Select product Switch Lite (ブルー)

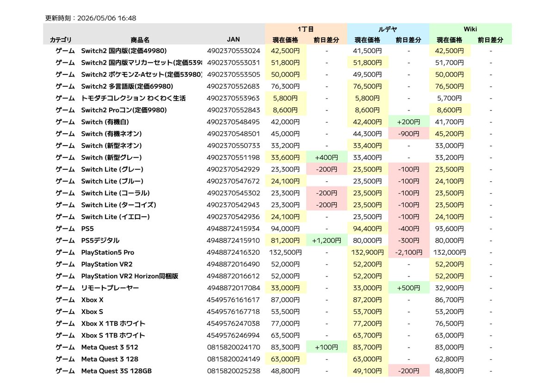[112, 181]
